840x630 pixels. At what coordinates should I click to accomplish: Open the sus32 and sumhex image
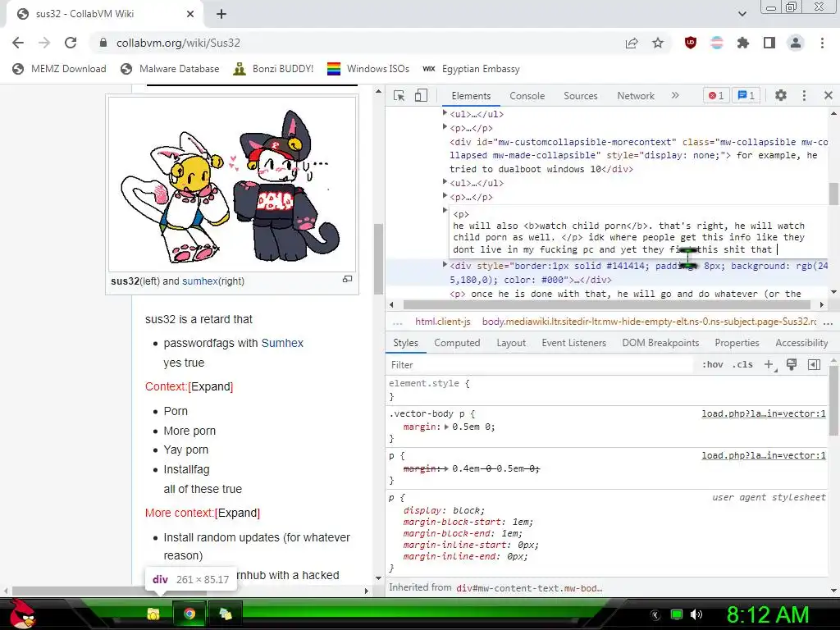[x=232, y=185]
